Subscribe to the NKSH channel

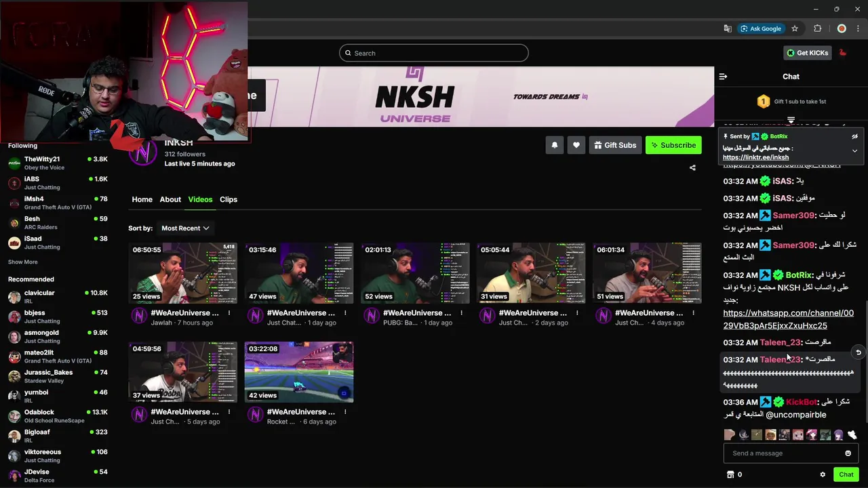click(x=673, y=145)
